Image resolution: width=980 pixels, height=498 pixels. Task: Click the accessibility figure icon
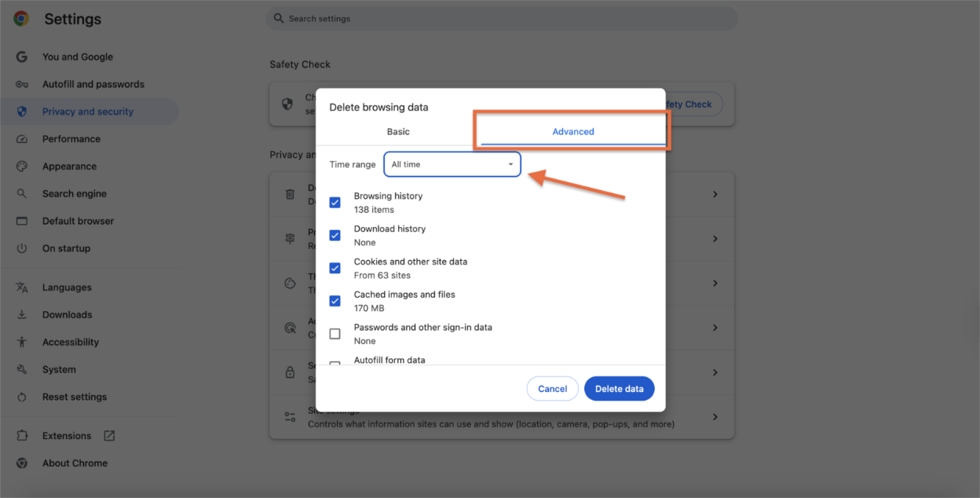(22, 342)
